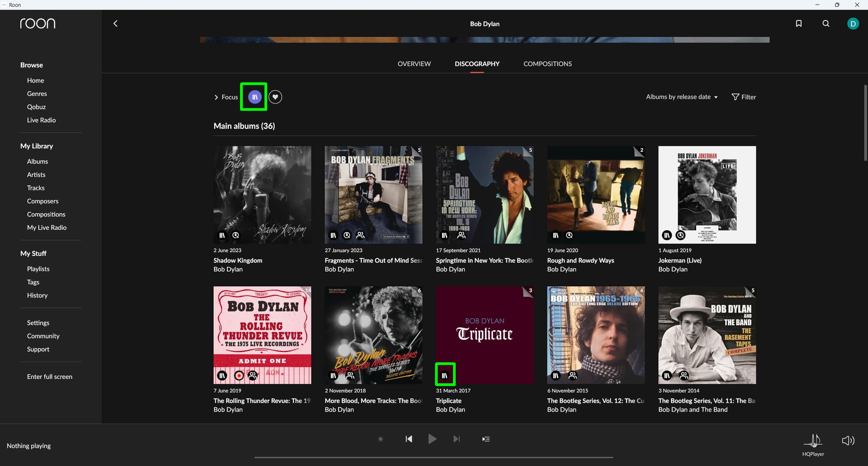868x466 pixels.
Task: Open the profile avatar menu
Action: coord(853,24)
